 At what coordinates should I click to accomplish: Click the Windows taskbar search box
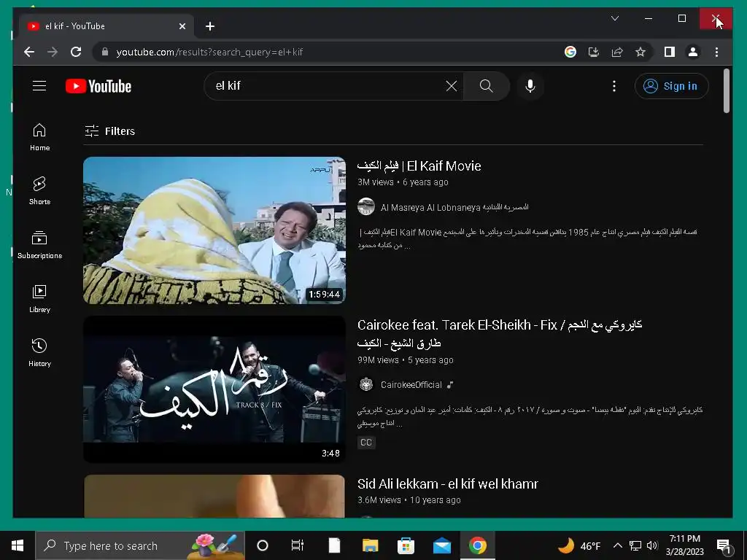[140, 545]
